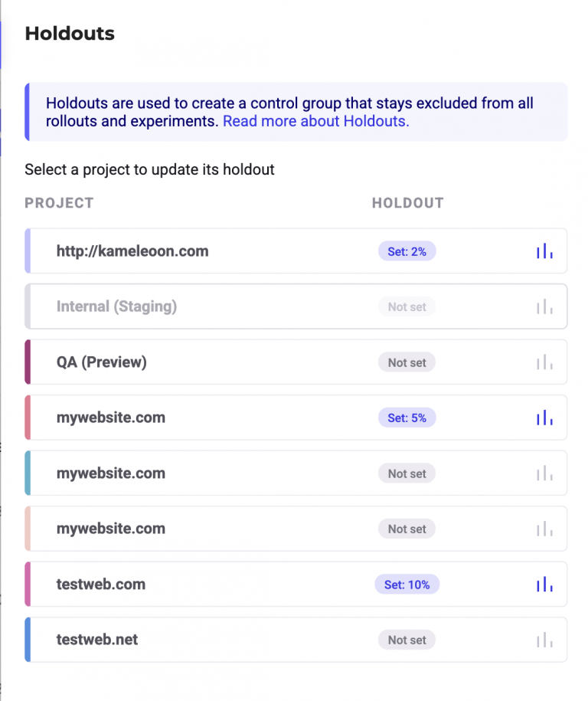Click the "Set: 10%" holdout badge
The image size is (588, 701).
407,585
